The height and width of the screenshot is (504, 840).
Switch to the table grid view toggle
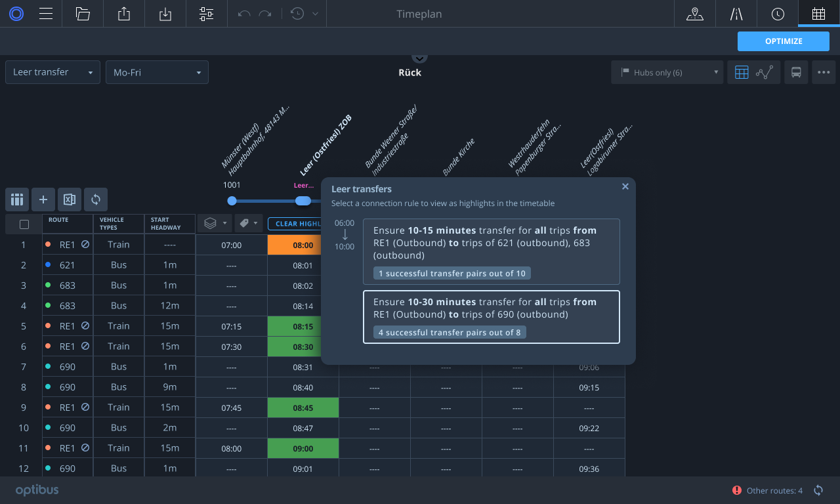[x=742, y=72]
